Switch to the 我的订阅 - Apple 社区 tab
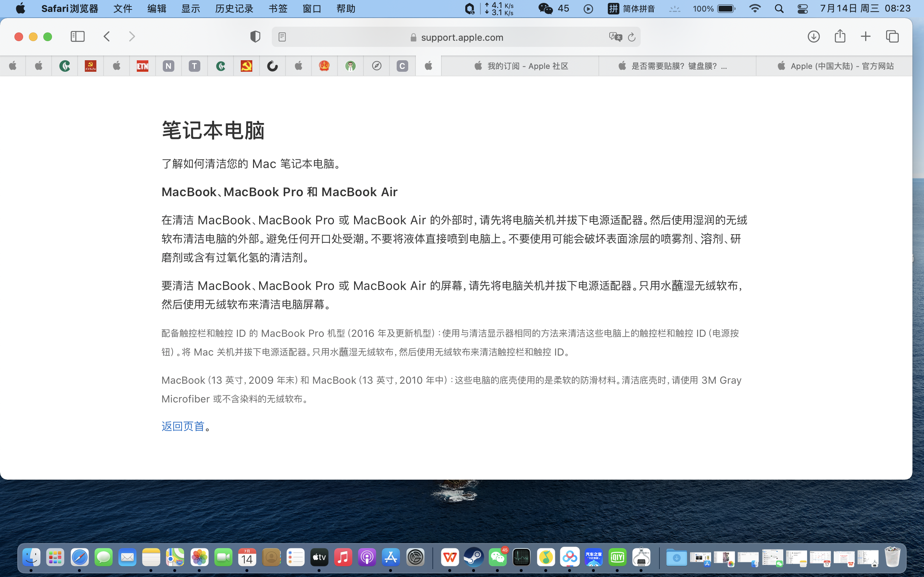Screen dimensions: 924x577 (520, 66)
